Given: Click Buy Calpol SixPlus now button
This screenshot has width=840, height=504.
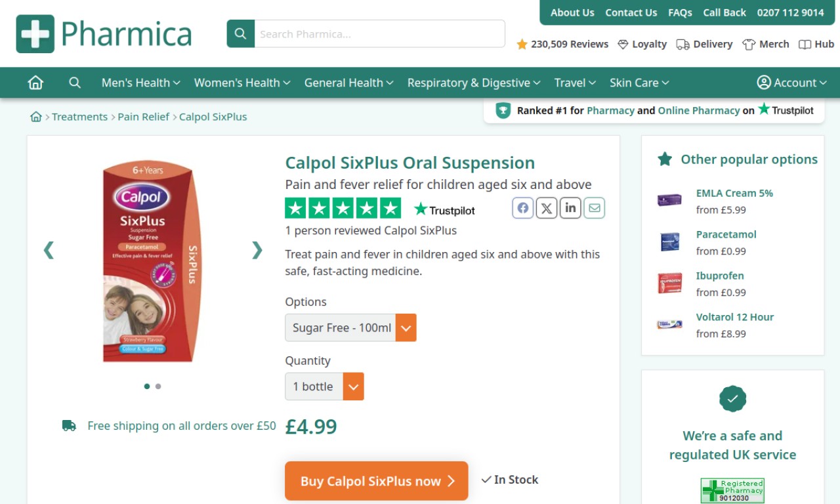Looking at the screenshot, I should coord(376,481).
